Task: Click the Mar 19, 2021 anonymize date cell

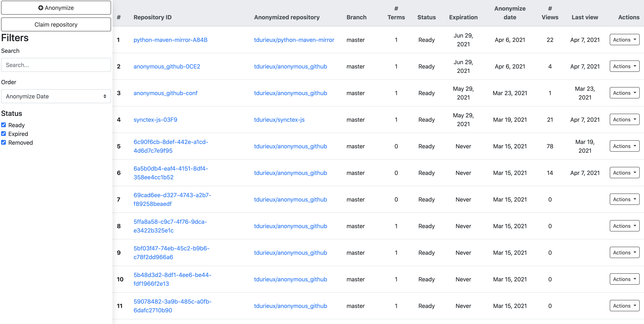Action: (x=510, y=120)
